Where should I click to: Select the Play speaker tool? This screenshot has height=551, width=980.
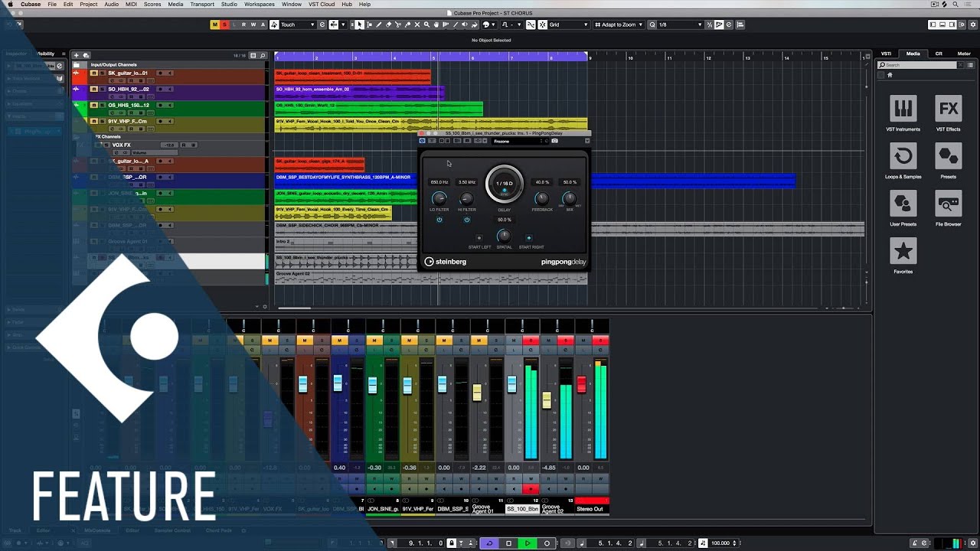click(465, 24)
